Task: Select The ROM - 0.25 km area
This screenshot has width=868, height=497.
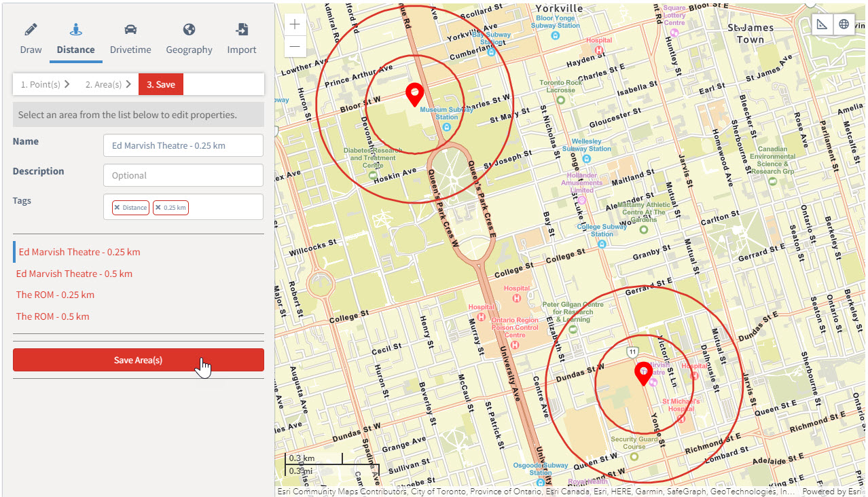Action: [x=55, y=295]
